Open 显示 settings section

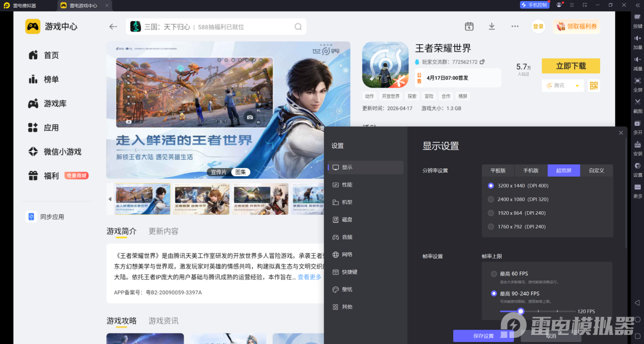pyautogui.click(x=366, y=167)
